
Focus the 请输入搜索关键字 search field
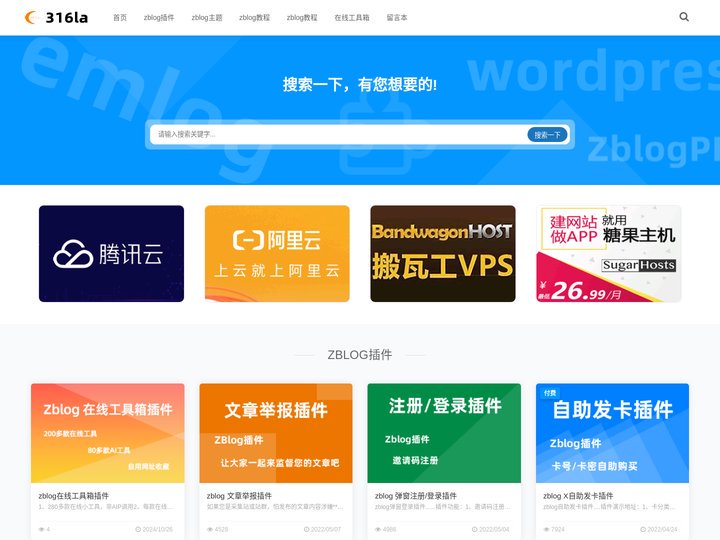(338, 135)
